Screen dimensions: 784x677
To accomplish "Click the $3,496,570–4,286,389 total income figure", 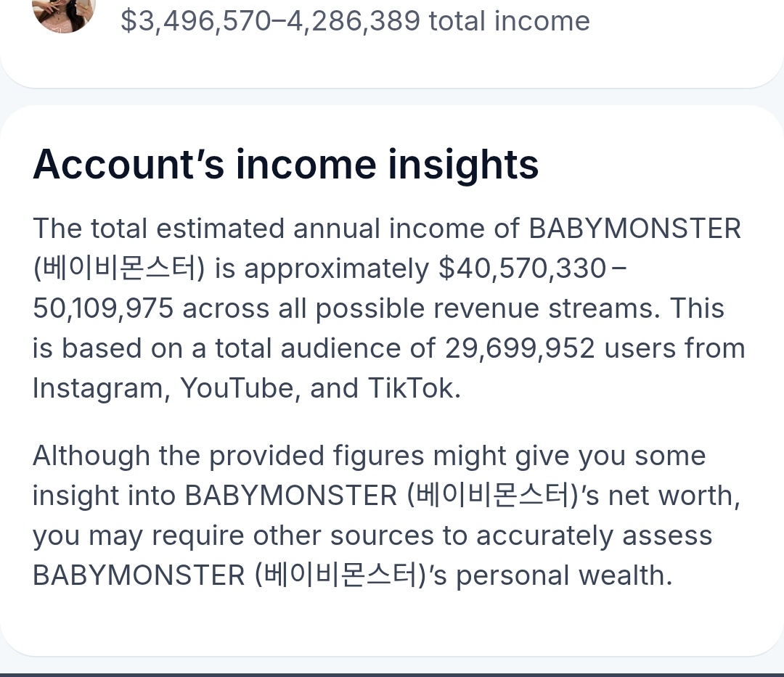I will [355, 20].
